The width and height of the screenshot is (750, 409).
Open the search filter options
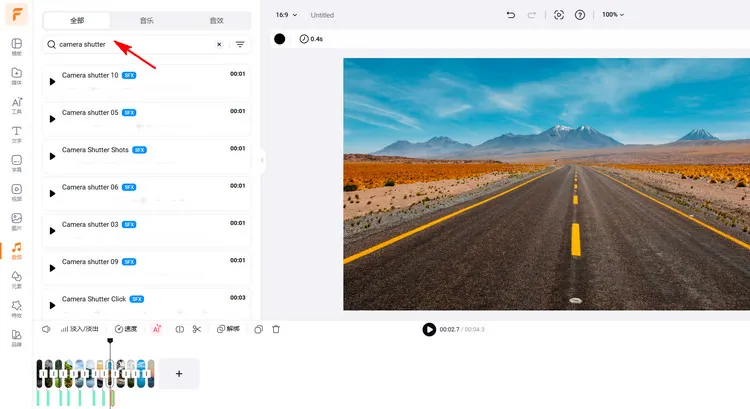click(240, 45)
